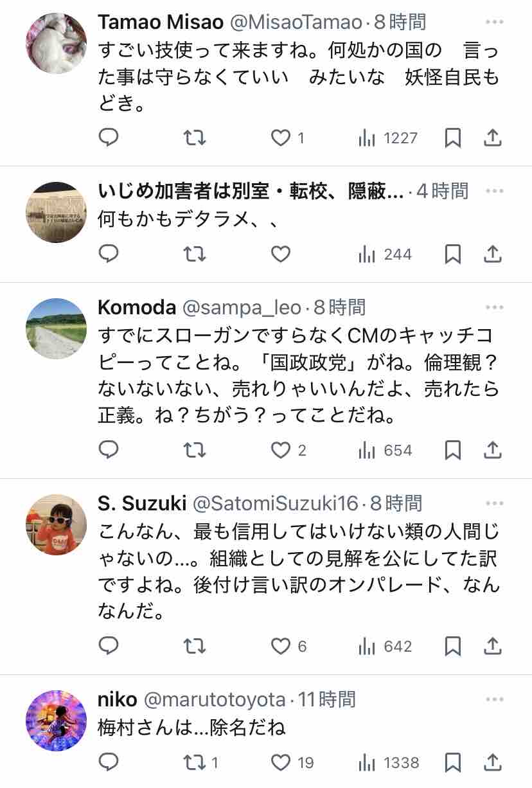This screenshot has width=532, height=788.
Task: Open more options menu on Komoda's tweet
Action: 494,307
